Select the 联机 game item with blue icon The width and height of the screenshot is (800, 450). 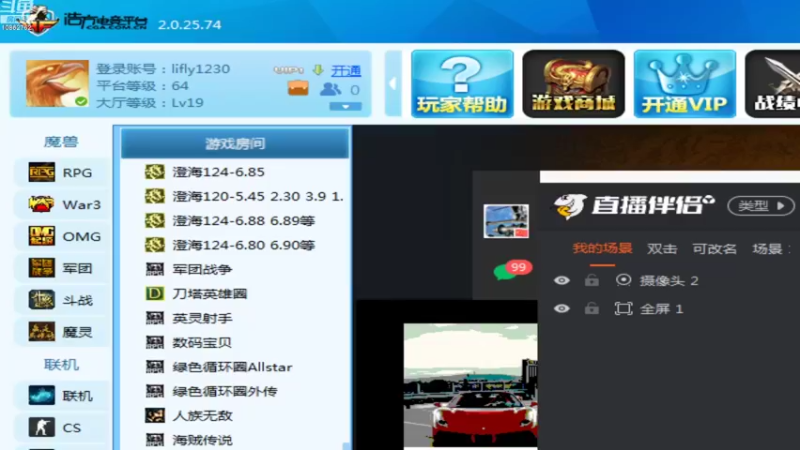[x=61, y=396]
